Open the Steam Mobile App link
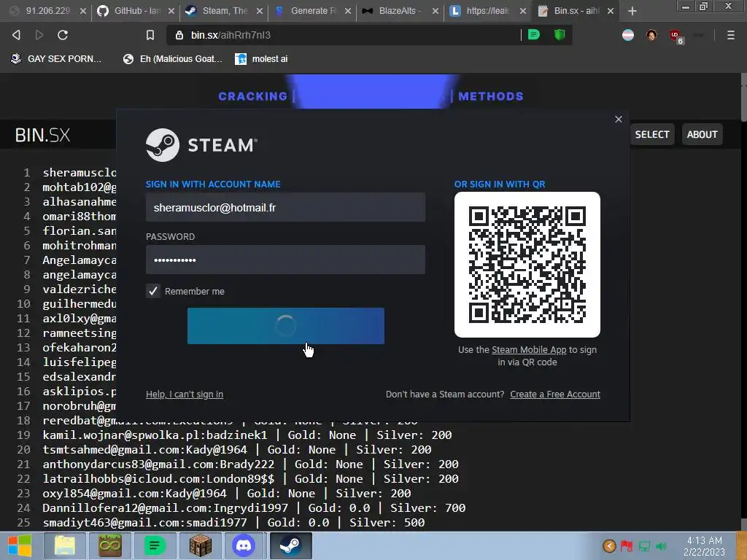This screenshot has width=747, height=560. [529, 349]
